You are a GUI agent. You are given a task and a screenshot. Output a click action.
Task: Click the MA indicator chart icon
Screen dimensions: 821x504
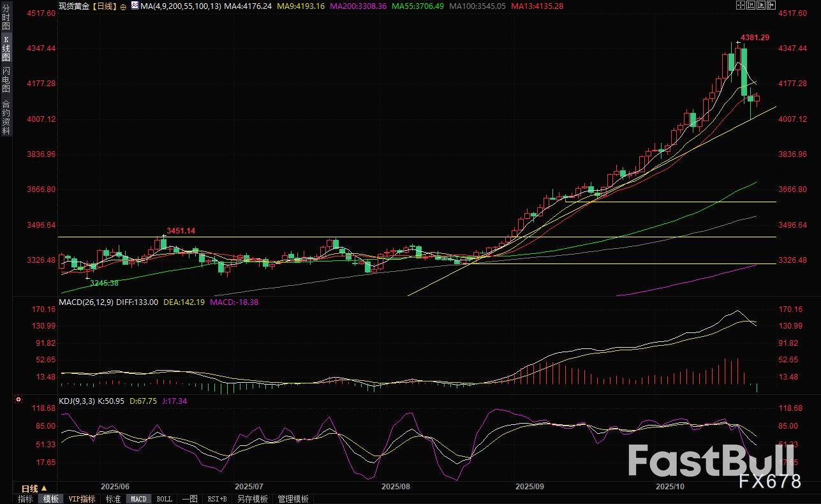pyautogui.click(x=135, y=5)
